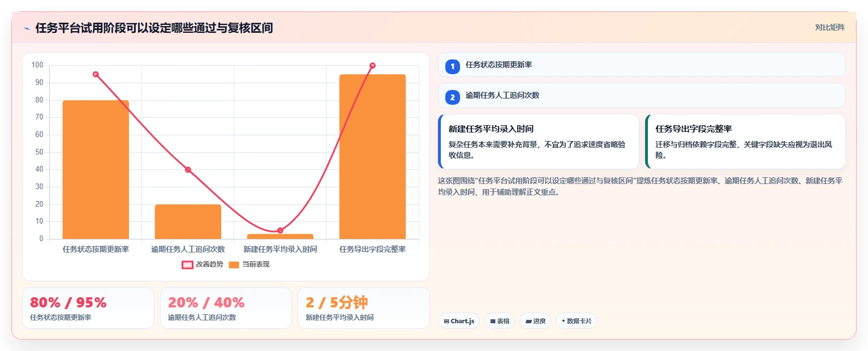868x351 pixels.
Task: Toggle the 改善趋势 legend entry
Action: [203, 264]
